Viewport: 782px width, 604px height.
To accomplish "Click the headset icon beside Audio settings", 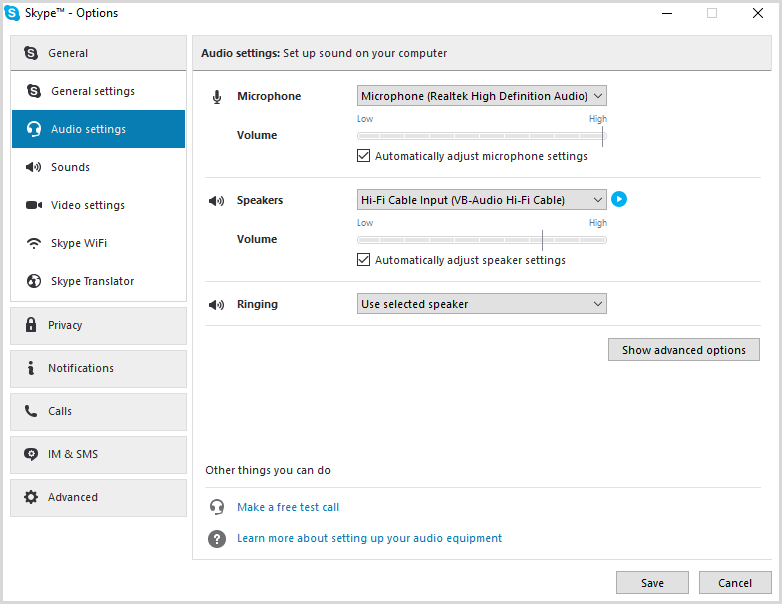I will click(x=34, y=129).
